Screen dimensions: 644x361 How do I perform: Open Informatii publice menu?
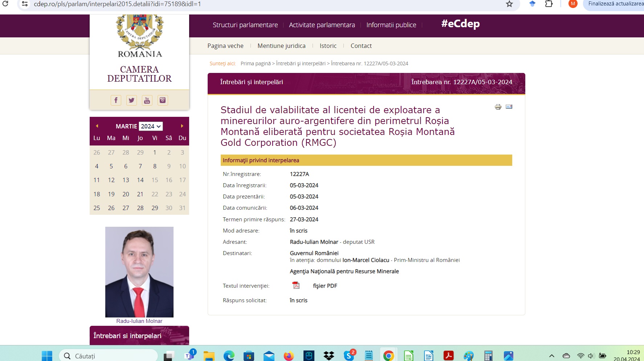[x=391, y=25]
